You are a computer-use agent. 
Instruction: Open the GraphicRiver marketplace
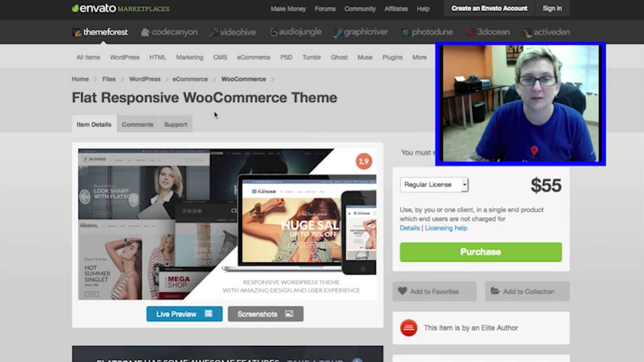360,32
